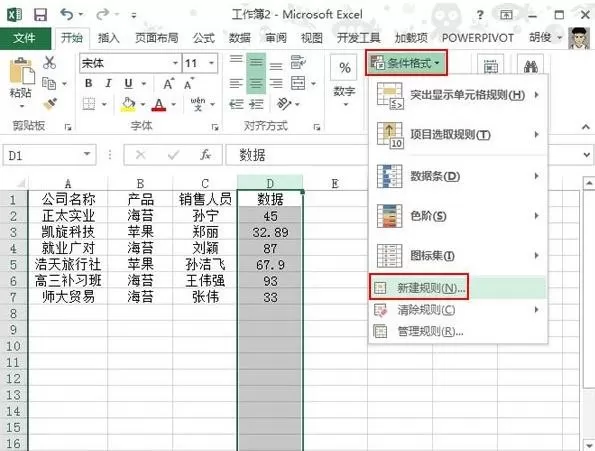Screen dimensions: 595x451
Task: Click the formula bar confirm check icon
Action: (173, 155)
